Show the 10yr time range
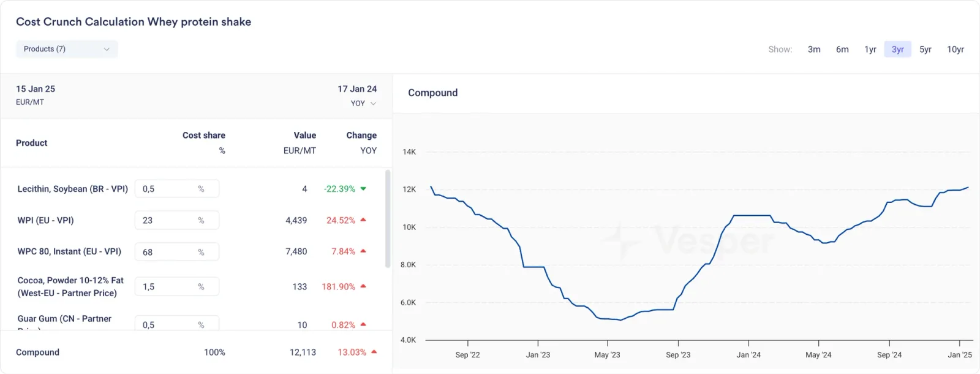Screen dimensions: 980x374 tap(956, 50)
